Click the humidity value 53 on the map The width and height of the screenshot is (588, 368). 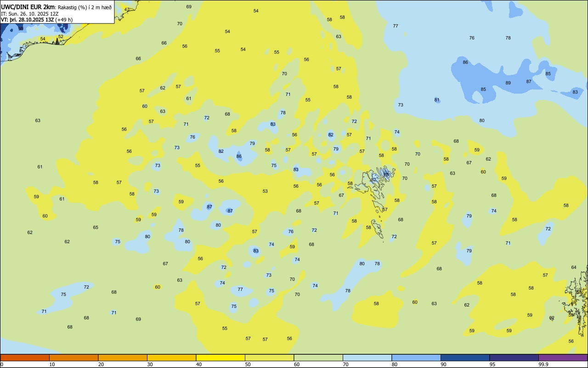[265, 191]
